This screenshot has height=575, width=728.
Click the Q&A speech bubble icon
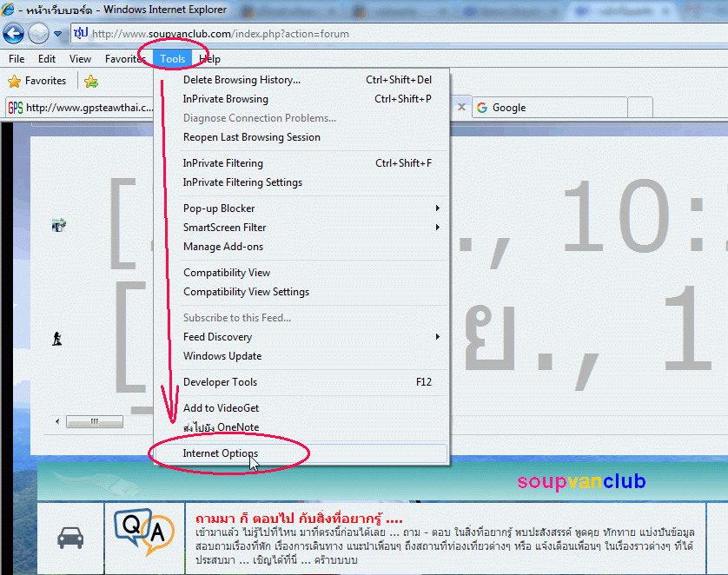pos(144,532)
